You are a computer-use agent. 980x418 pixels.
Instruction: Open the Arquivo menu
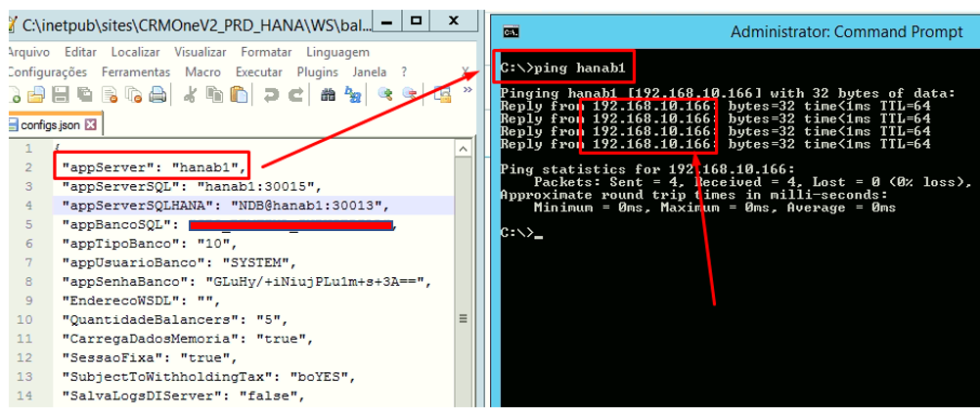(x=29, y=52)
